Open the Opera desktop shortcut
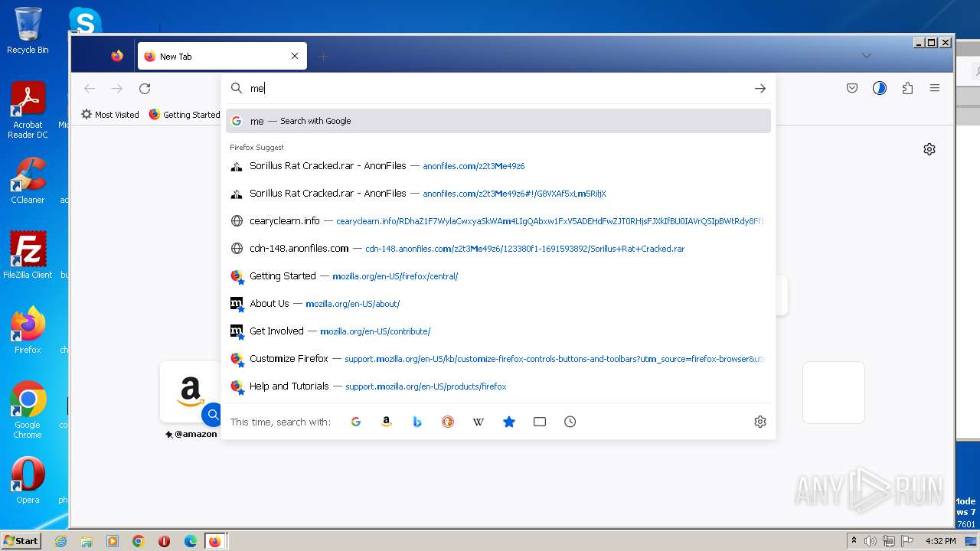980x551 pixels. tap(28, 481)
